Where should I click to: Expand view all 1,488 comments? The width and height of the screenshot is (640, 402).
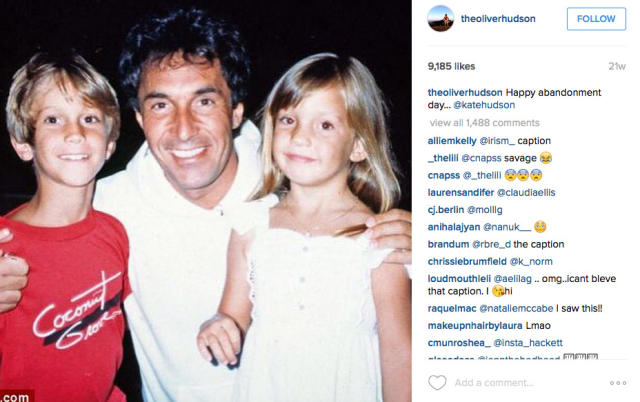point(484,123)
